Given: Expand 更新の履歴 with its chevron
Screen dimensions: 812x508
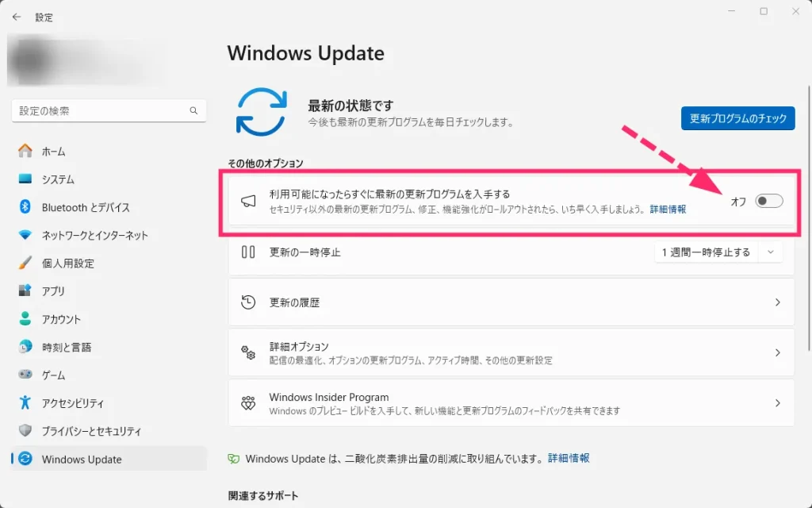Looking at the screenshot, I should [x=777, y=302].
